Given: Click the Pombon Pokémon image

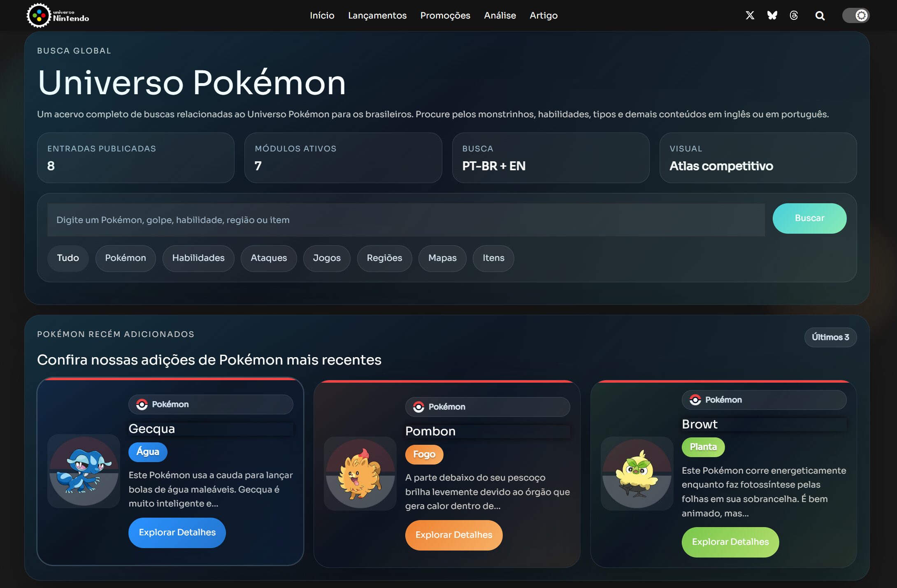Looking at the screenshot, I should point(360,473).
